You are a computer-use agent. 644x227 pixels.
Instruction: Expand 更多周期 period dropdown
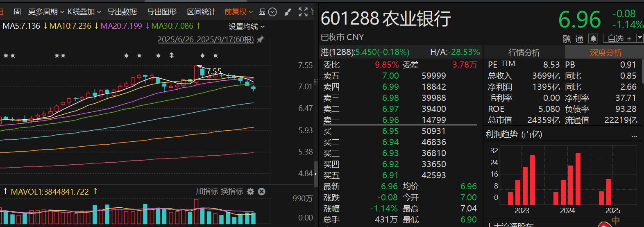pyautogui.click(x=46, y=12)
